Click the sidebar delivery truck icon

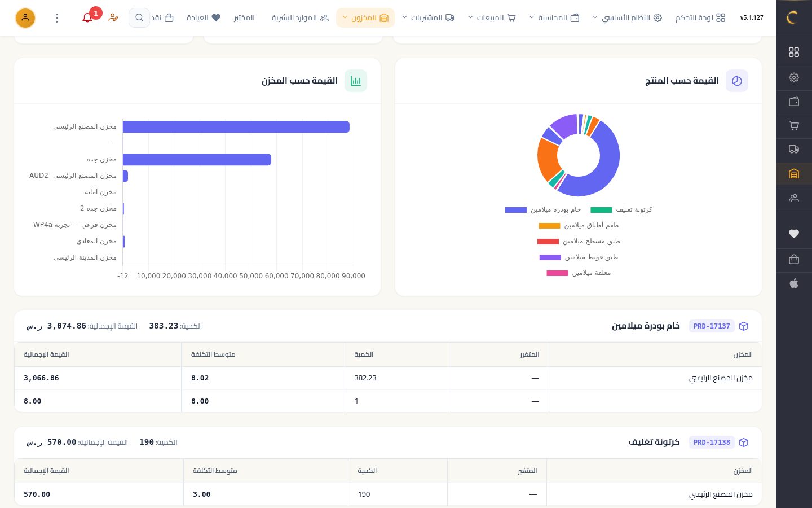pyautogui.click(x=794, y=150)
